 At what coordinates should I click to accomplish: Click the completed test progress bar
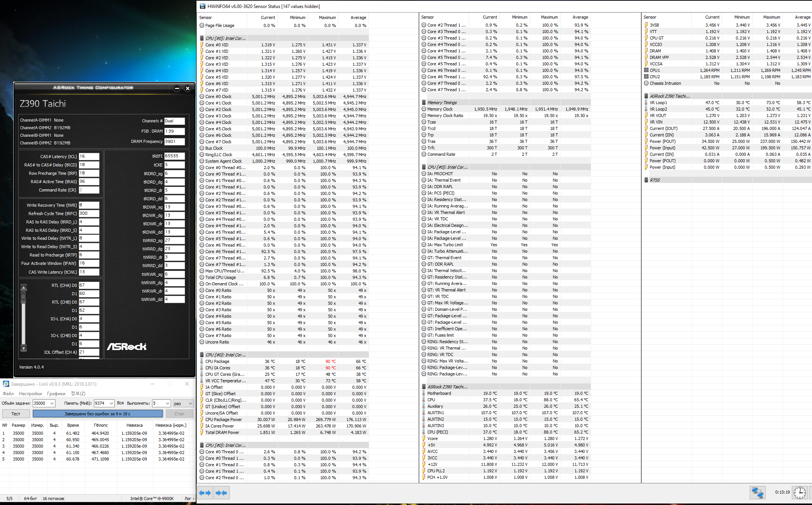(98, 414)
